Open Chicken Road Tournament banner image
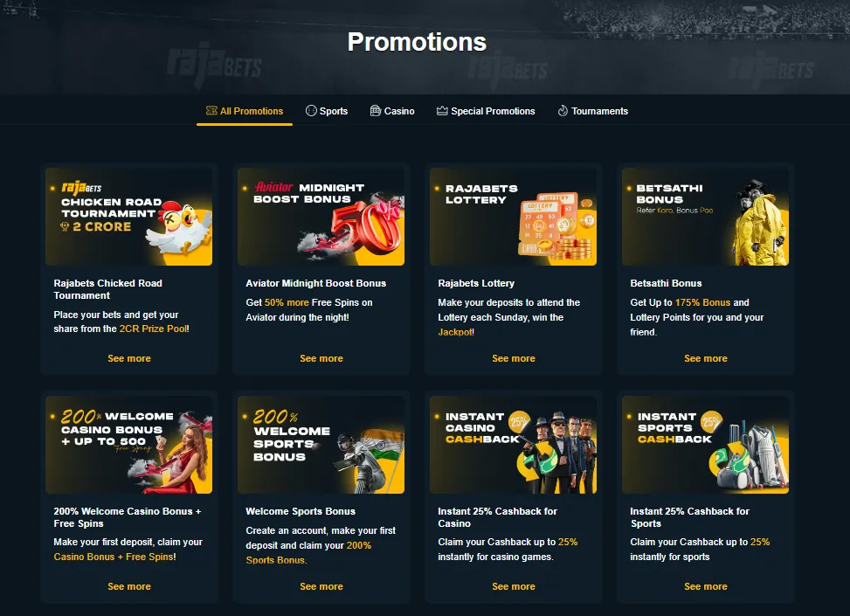Screen dimensions: 850x616 129,217
